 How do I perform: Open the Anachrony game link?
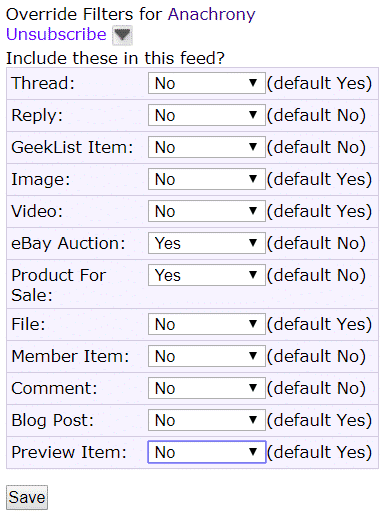tap(212, 14)
